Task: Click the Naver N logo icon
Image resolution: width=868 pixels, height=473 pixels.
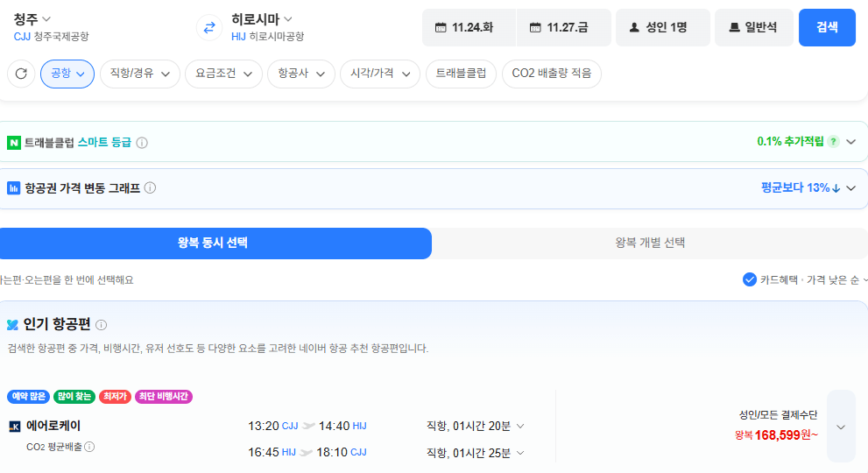Action: pyautogui.click(x=14, y=143)
